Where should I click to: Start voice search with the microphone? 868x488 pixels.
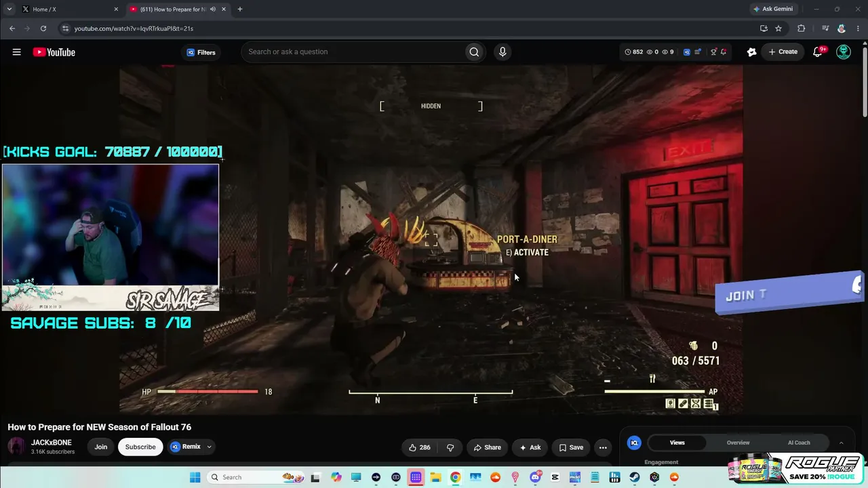[x=502, y=52]
